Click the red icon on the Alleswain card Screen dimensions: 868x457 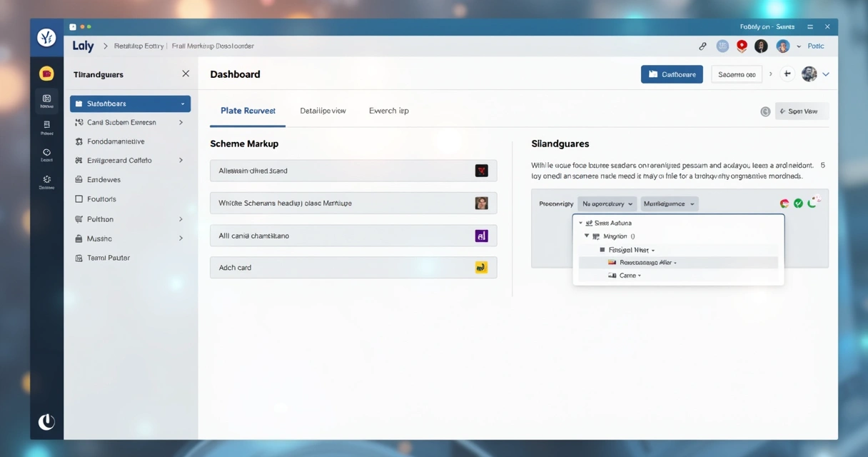point(483,170)
